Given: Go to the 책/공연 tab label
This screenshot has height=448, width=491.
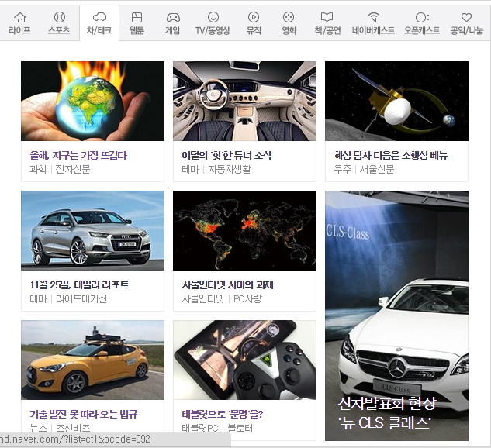Looking at the screenshot, I should (x=327, y=30).
